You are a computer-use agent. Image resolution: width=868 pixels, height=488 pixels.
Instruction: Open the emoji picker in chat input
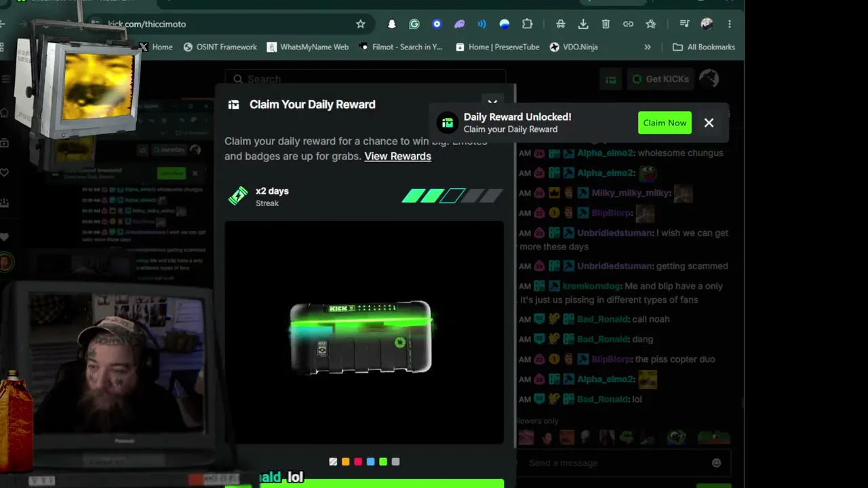(717, 463)
